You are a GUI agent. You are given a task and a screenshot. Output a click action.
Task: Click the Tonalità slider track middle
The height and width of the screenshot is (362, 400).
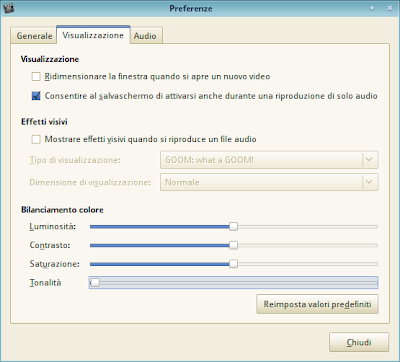click(x=233, y=283)
